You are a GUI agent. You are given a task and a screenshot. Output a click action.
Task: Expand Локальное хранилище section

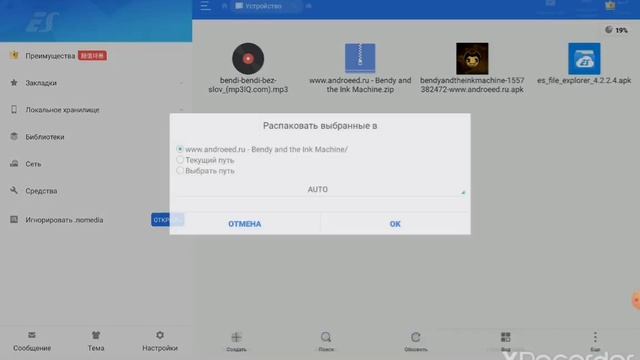(96, 110)
